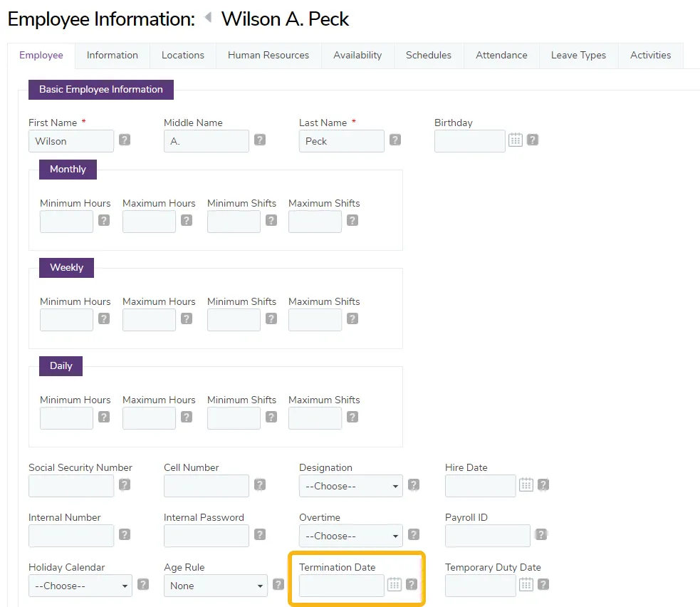Click help icon for Daily Minimum Shifts

pos(271,417)
